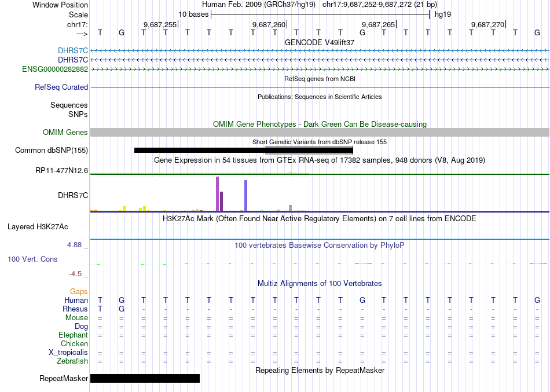
Task: Click the RefSeq genes from NCBI title
Action: tap(320, 79)
